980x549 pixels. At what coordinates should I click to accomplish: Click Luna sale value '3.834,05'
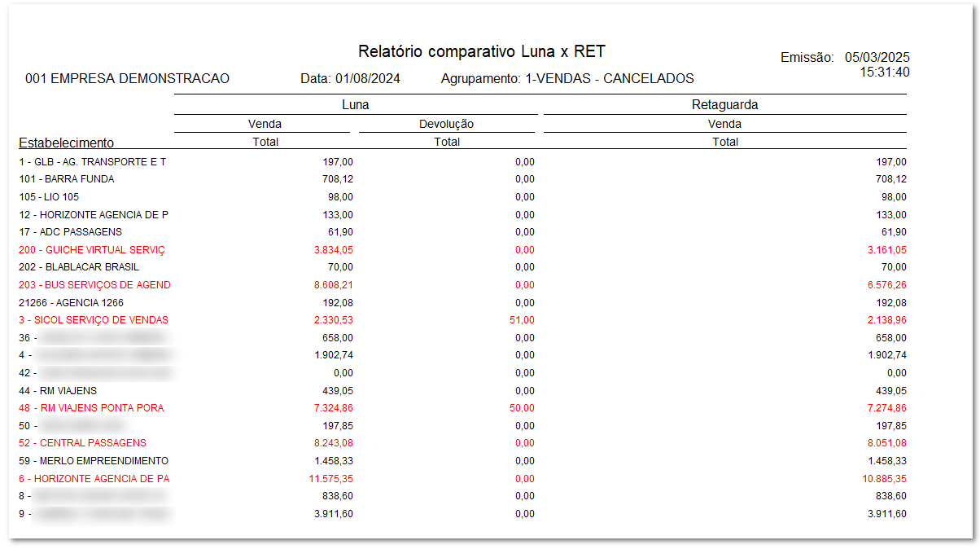(333, 250)
